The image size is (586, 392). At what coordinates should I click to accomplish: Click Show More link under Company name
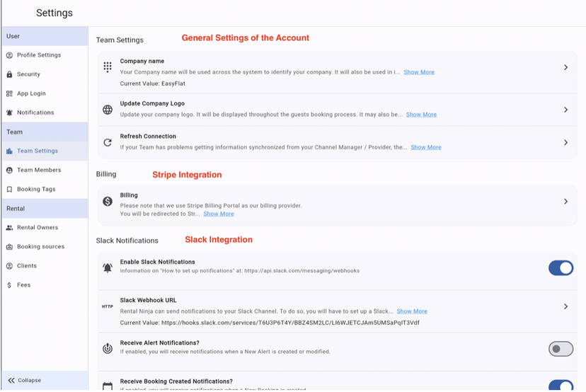click(x=419, y=72)
